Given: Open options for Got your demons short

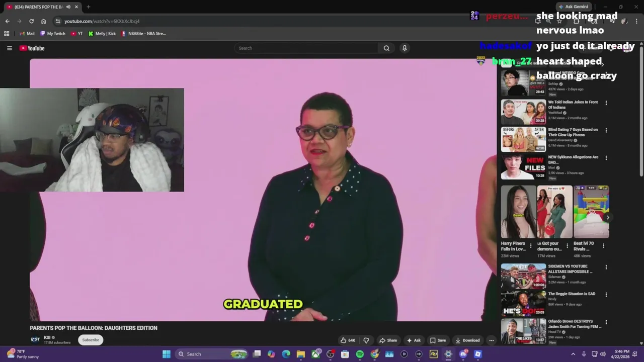Looking at the screenshot, I should tap(567, 246).
